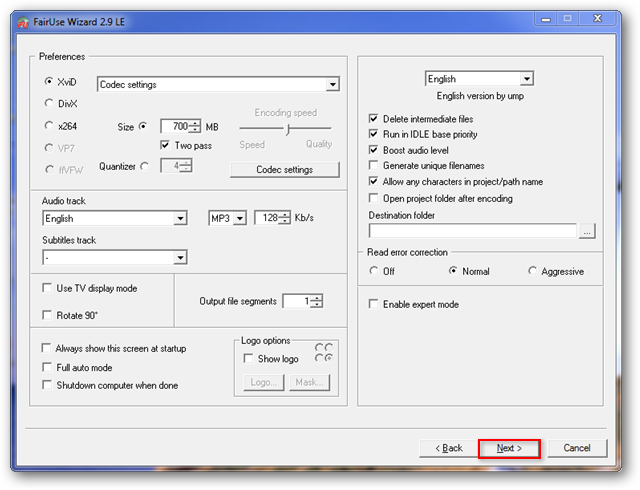Check Generate unique filenames
The image size is (640, 490).
tap(373, 165)
